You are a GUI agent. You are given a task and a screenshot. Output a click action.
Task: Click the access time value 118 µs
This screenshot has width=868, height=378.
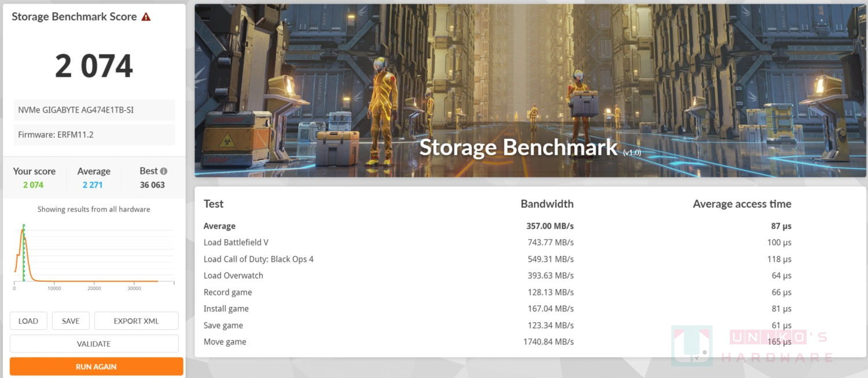(x=779, y=259)
